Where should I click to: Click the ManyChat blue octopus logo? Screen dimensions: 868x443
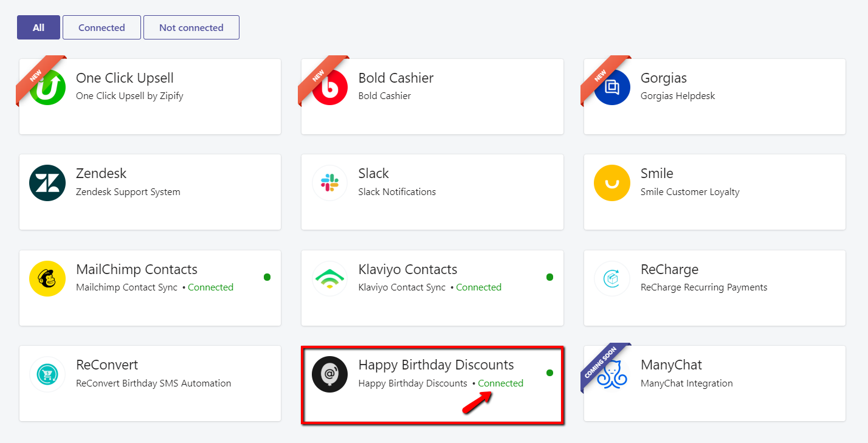click(x=612, y=374)
